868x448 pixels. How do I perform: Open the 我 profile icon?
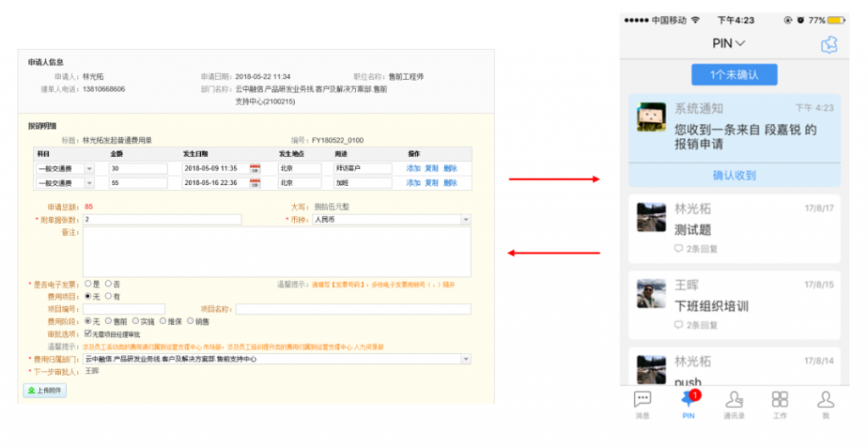(x=826, y=399)
